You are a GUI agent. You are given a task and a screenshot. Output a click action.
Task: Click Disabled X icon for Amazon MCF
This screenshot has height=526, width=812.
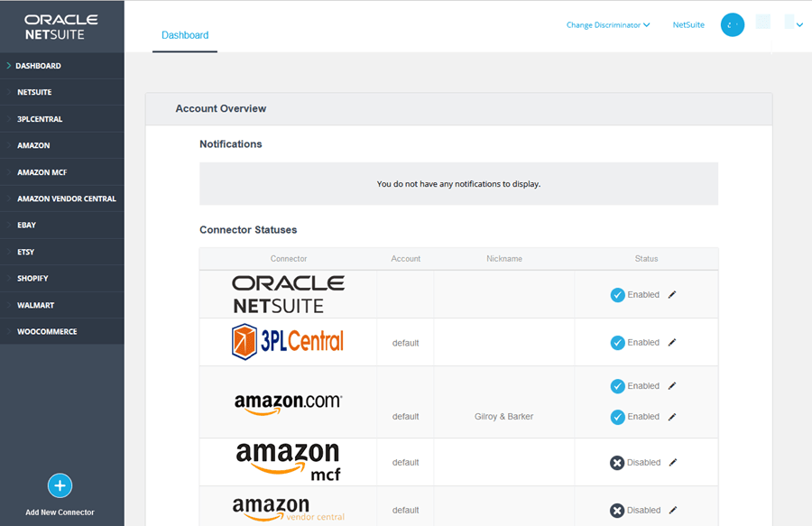pos(617,463)
